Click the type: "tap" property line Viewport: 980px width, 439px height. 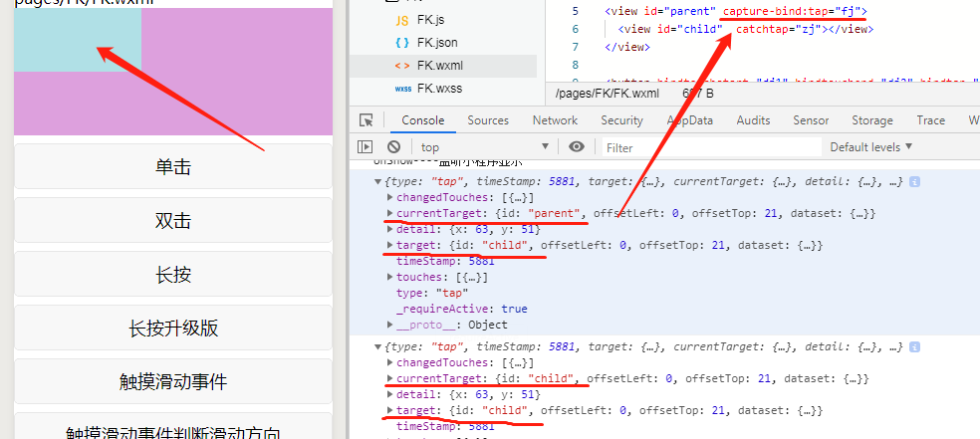[x=432, y=293]
